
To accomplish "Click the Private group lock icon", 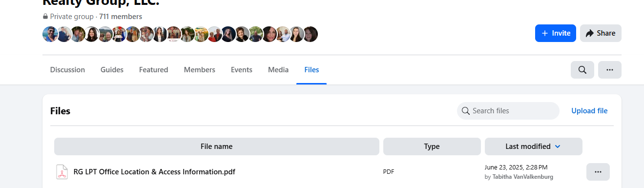I will 45,17.
